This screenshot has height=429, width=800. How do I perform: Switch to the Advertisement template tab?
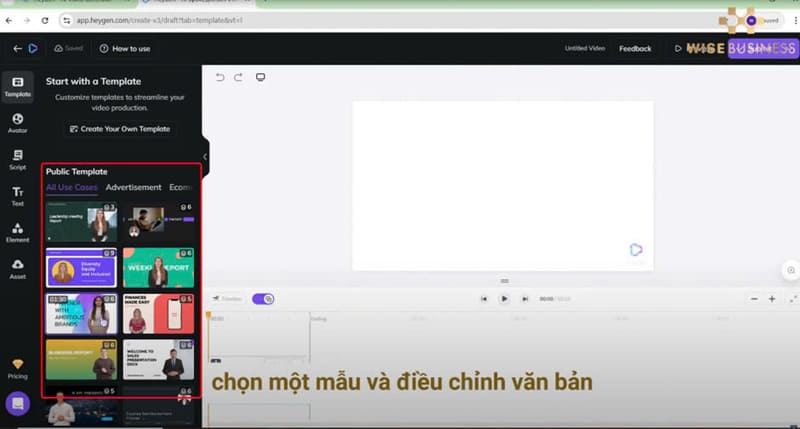133,187
